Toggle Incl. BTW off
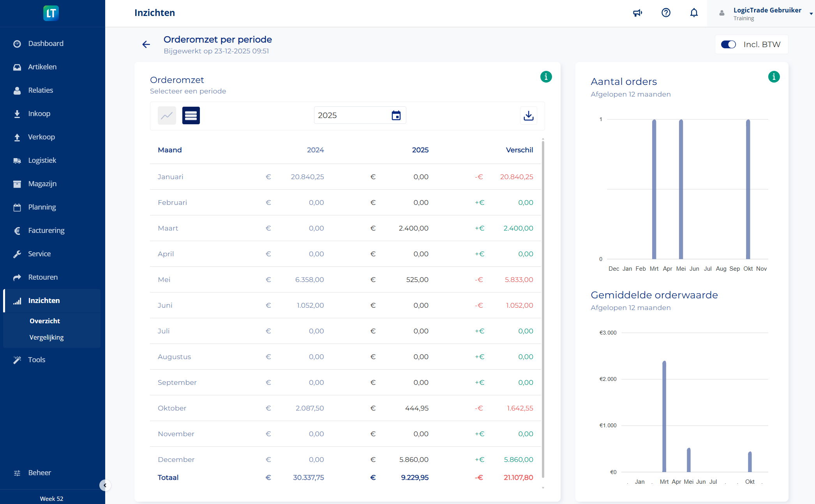The image size is (815, 504). (x=728, y=44)
